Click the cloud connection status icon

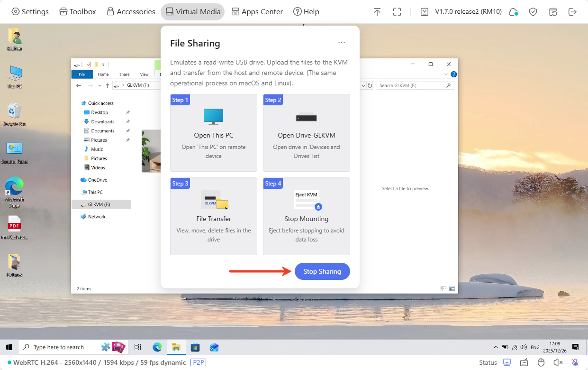coord(513,12)
